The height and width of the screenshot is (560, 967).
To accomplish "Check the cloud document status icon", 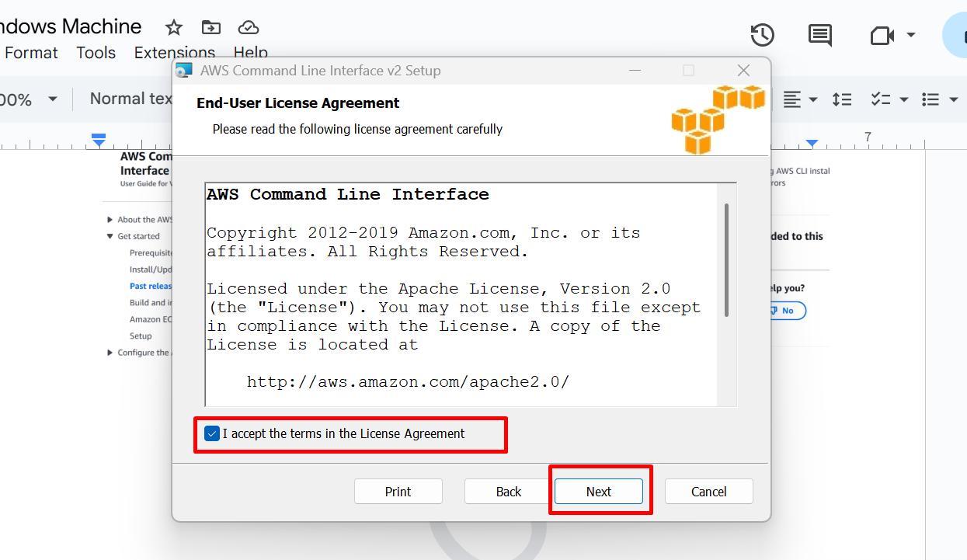I will [x=249, y=28].
